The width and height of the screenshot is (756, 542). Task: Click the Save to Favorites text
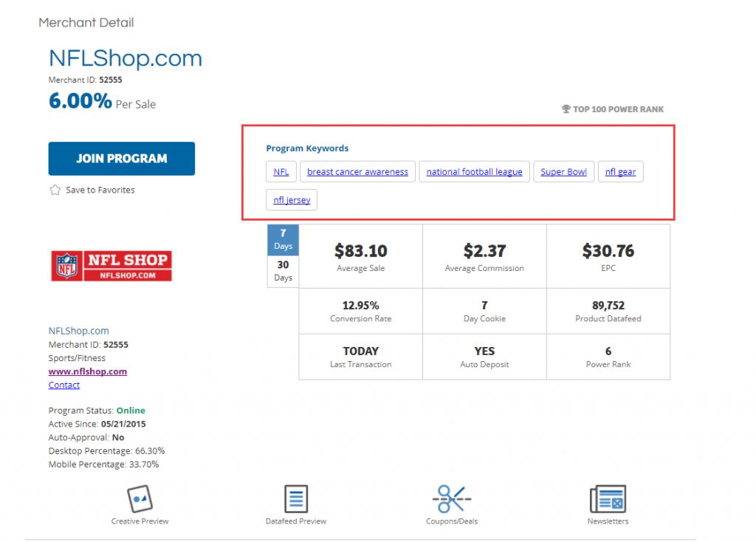(100, 190)
